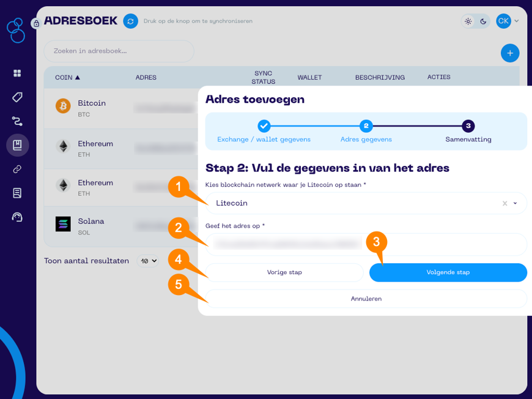Jump to the Samenvatting step
Viewport: 532px width, 399px height.
468,127
